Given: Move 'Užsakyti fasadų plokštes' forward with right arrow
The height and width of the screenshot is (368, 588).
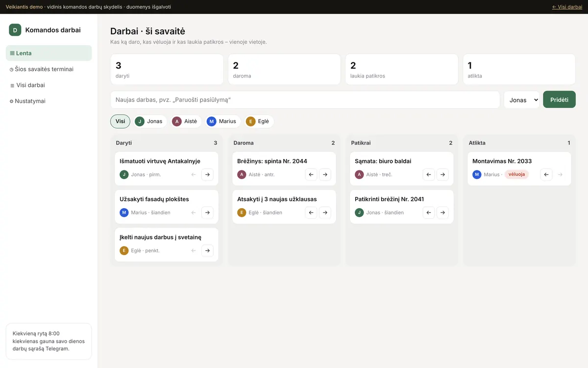Looking at the screenshot, I should [207, 212].
